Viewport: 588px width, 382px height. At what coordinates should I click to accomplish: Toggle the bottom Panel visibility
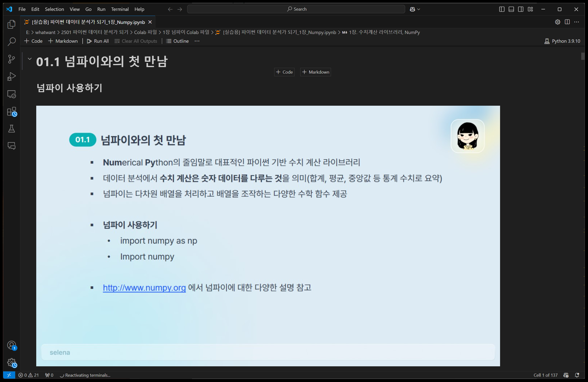(511, 9)
